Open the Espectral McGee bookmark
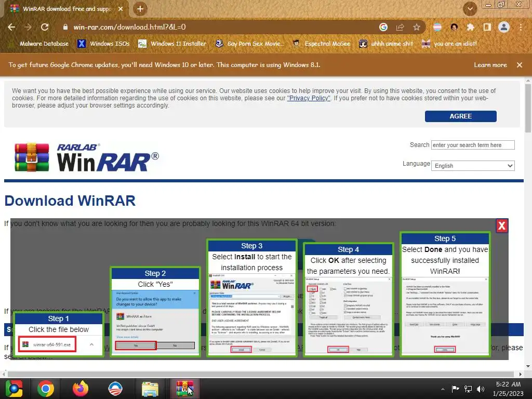The image size is (532, 399). point(322,44)
